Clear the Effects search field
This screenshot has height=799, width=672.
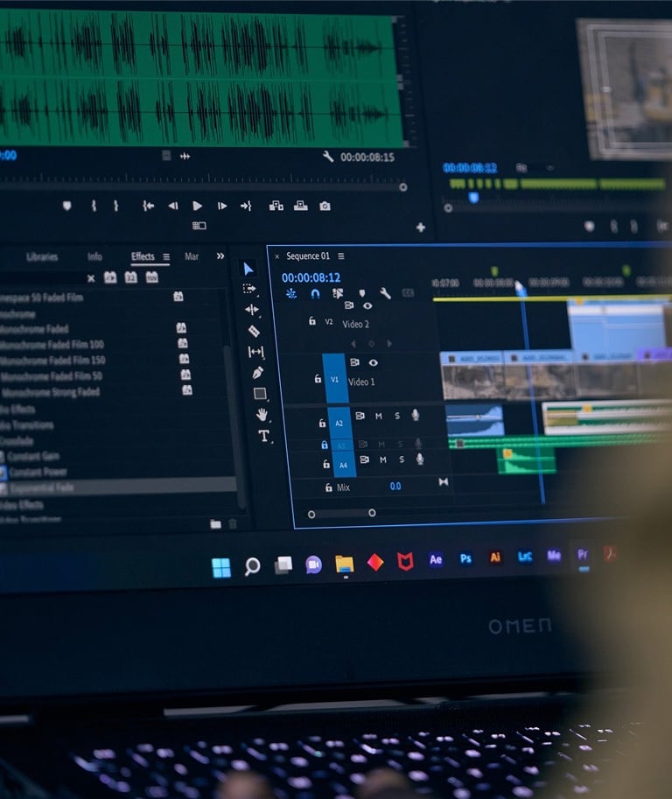[91, 278]
